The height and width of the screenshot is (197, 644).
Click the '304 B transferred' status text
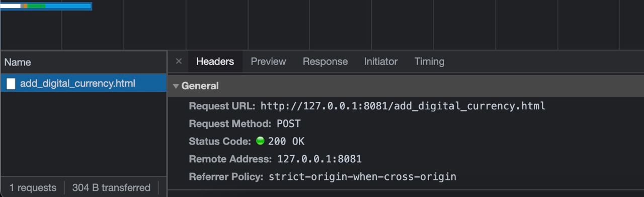[x=111, y=188]
